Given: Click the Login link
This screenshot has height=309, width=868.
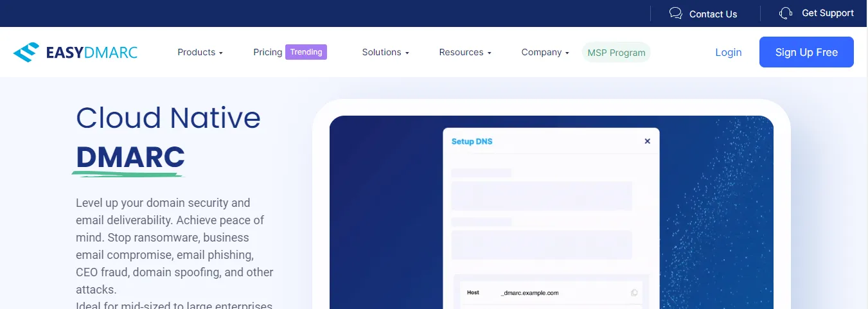Looking at the screenshot, I should point(729,52).
